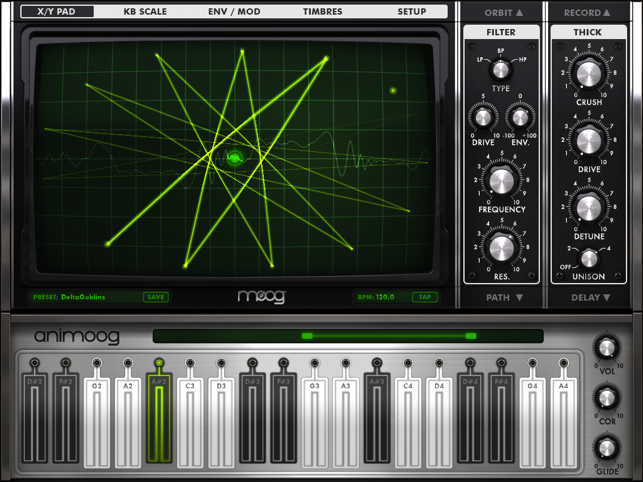Play the D#4 key
This screenshot has height=482, width=643.
(x=470, y=420)
